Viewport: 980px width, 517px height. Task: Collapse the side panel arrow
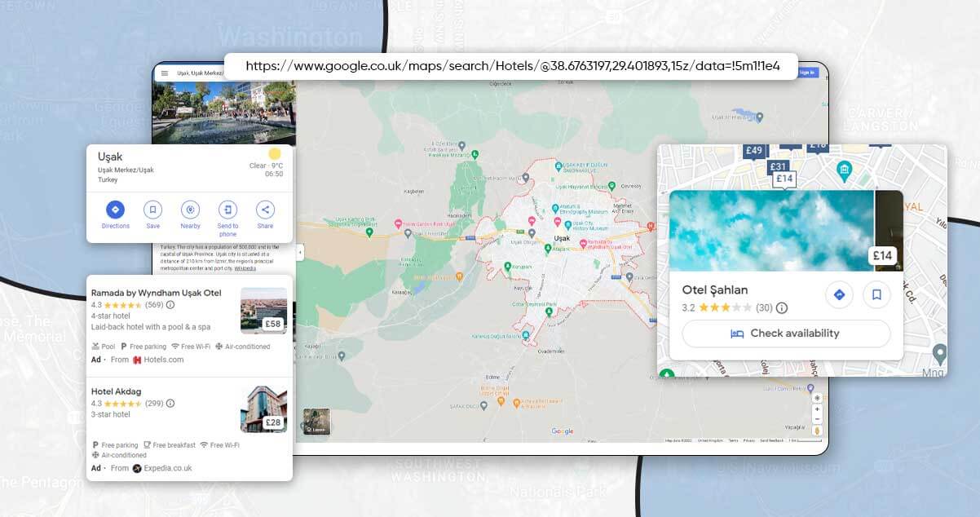tap(299, 253)
